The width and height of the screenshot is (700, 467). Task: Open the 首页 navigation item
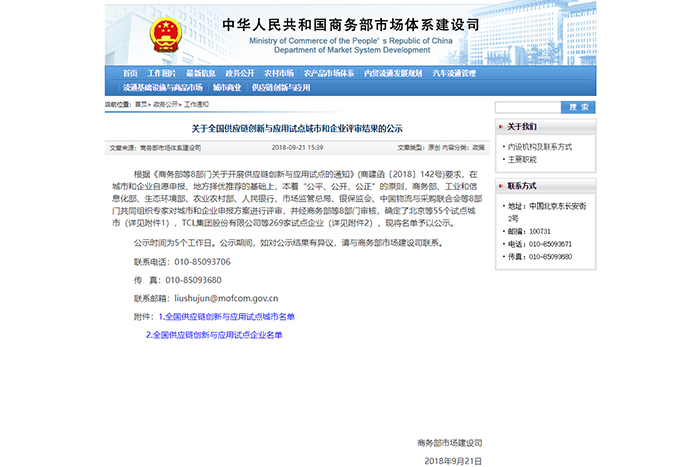(130, 73)
